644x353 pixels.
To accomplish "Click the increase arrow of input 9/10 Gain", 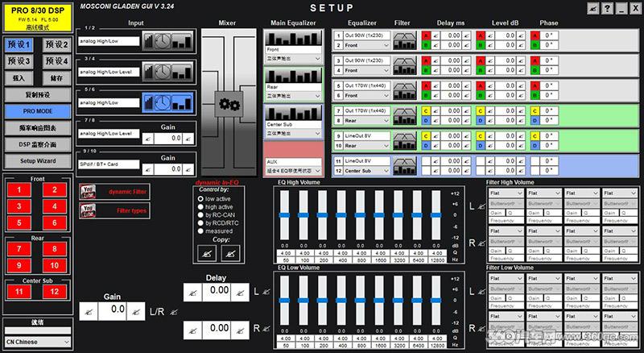I will [188, 169].
